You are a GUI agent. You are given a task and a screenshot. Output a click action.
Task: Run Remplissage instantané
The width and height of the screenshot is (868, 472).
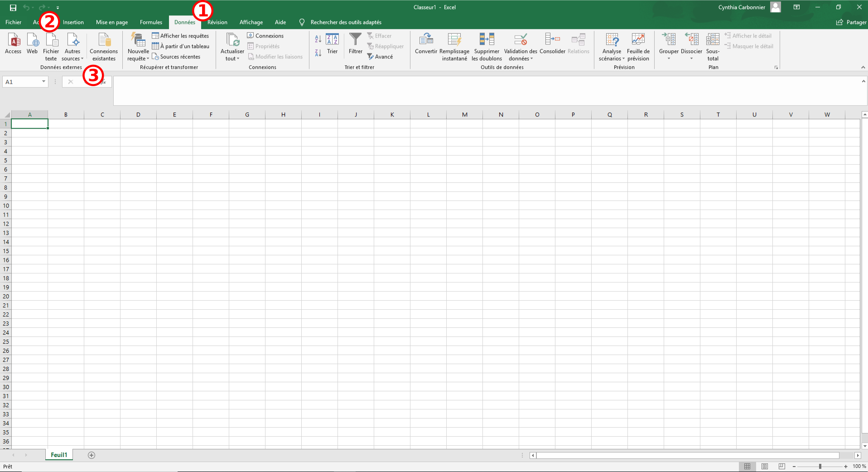(454, 46)
